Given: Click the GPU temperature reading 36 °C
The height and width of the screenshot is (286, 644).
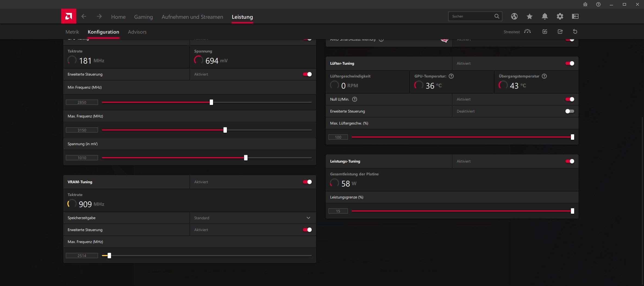Looking at the screenshot, I should click(x=434, y=86).
